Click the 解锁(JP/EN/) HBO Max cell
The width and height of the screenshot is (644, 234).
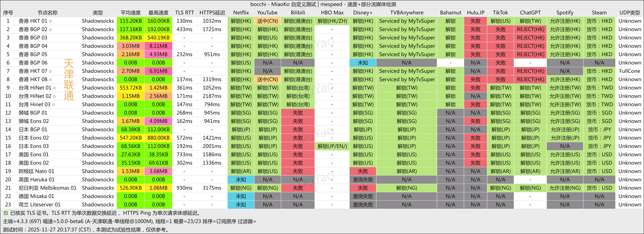[x=332, y=146]
